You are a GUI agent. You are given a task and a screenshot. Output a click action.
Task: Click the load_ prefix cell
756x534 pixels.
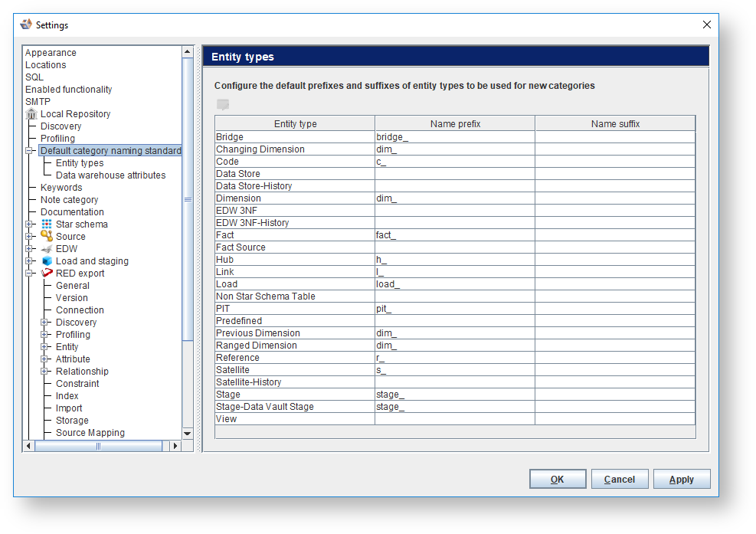point(455,284)
